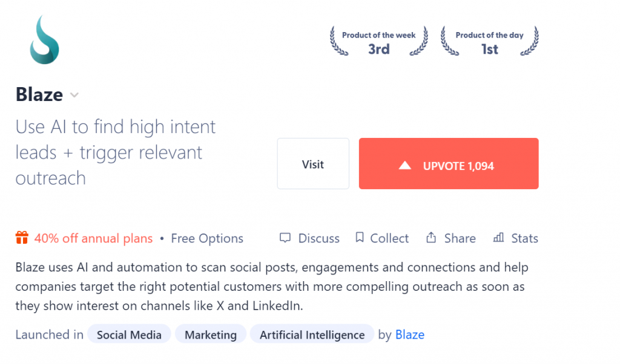Image resolution: width=620 pixels, height=364 pixels.
Task: View Product of the week 3rd badge
Action: (379, 42)
